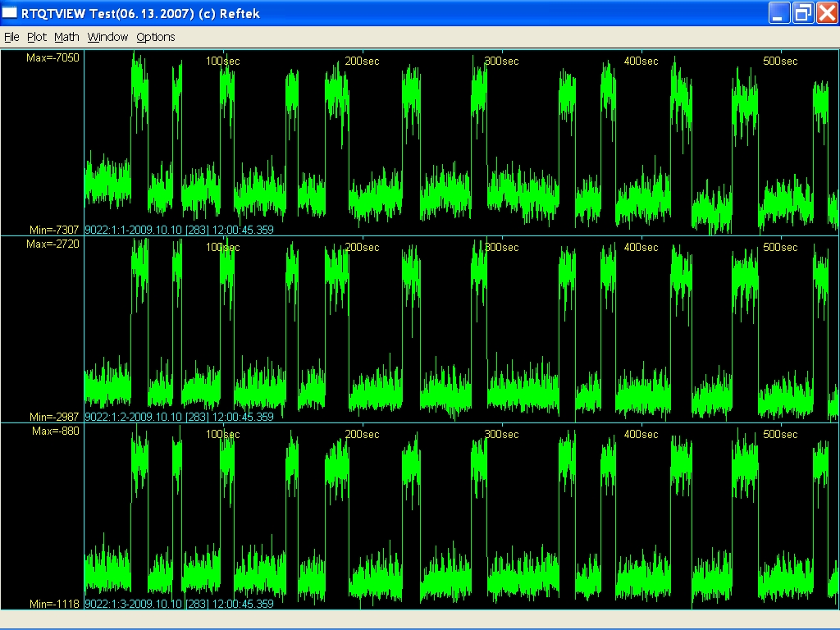Click the 'Max=-7050' label

point(52,58)
